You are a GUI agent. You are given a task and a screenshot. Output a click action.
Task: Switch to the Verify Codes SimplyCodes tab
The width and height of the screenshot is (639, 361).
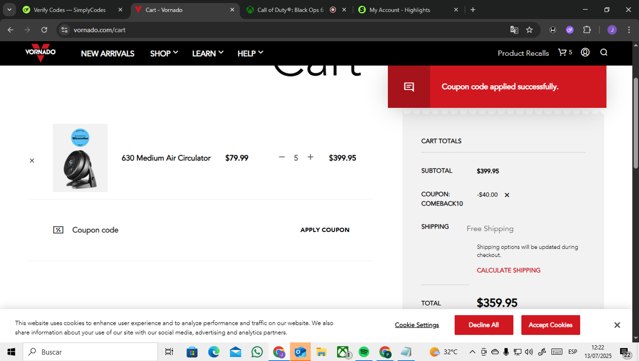[x=69, y=10]
